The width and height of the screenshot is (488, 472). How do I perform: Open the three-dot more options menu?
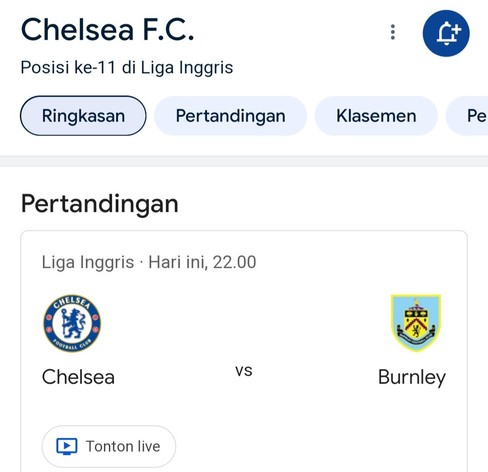pos(393,32)
